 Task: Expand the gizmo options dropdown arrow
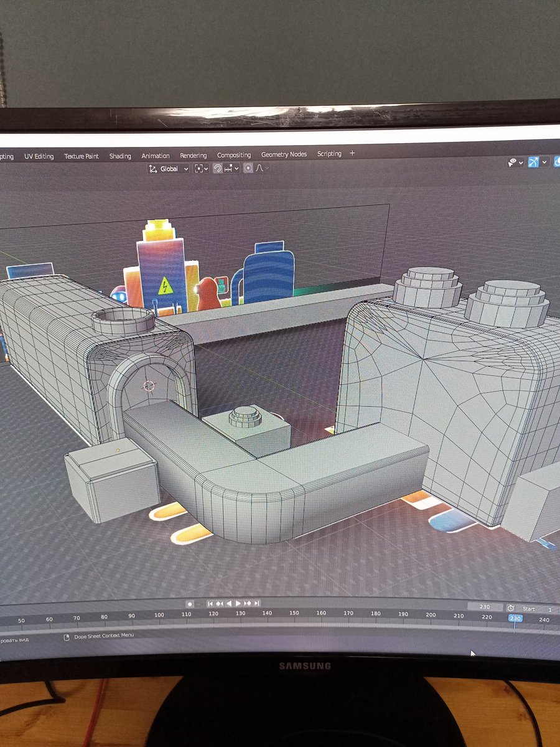pos(544,162)
